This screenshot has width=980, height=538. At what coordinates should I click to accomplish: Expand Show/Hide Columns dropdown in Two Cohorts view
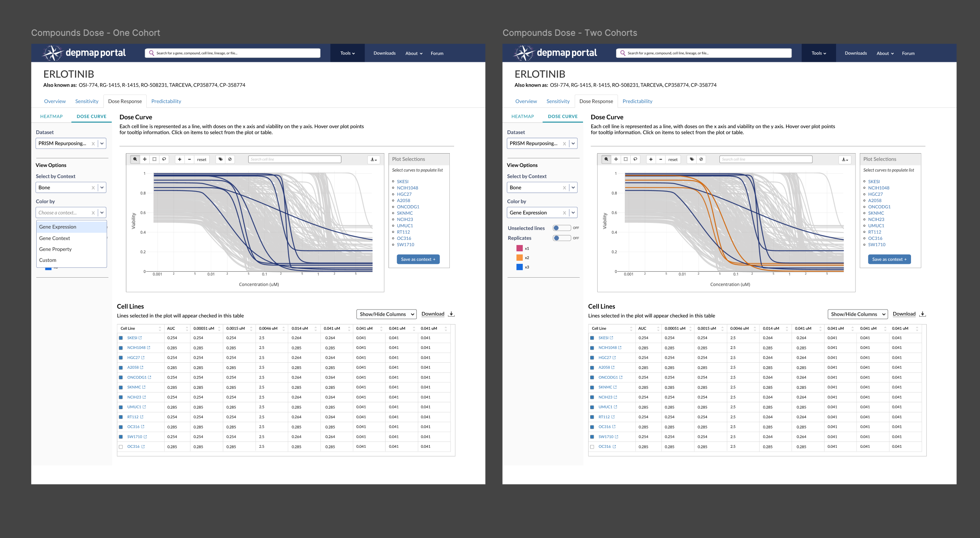point(857,314)
